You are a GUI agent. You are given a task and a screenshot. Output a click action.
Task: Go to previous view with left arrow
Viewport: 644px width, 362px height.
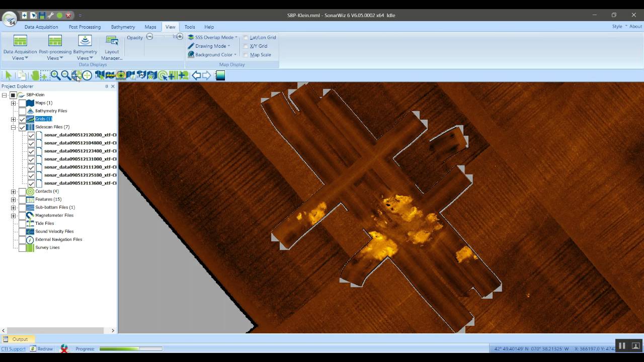pyautogui.click(x=196, y=75)
